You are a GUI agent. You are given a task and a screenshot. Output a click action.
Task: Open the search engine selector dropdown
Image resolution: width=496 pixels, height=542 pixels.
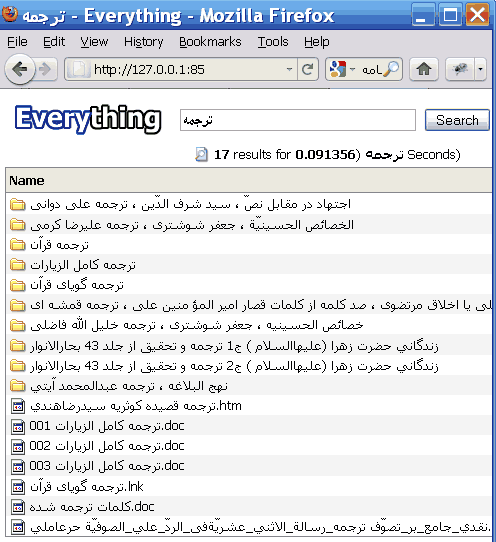point(352,69)
